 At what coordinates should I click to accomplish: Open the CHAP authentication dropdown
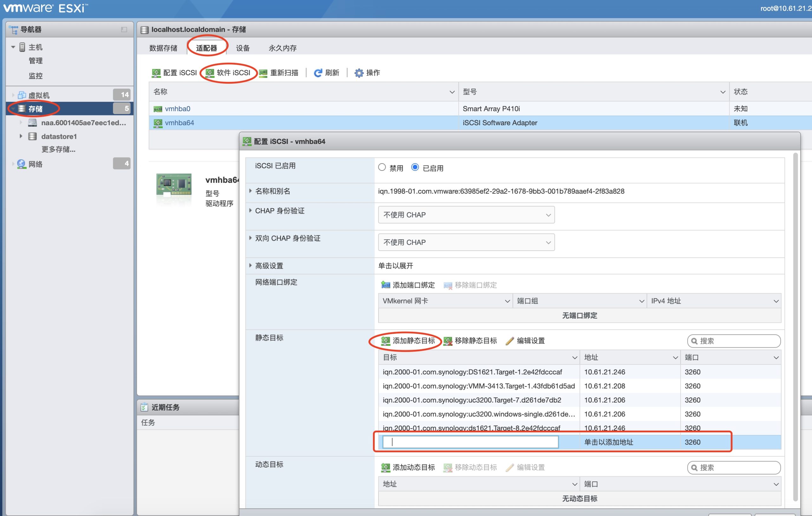(466, 215)
